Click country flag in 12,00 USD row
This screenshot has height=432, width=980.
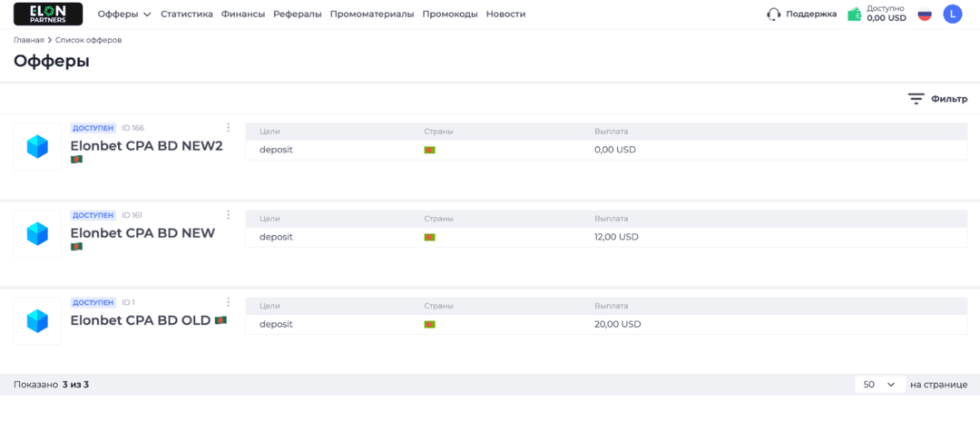pos(429,237)
